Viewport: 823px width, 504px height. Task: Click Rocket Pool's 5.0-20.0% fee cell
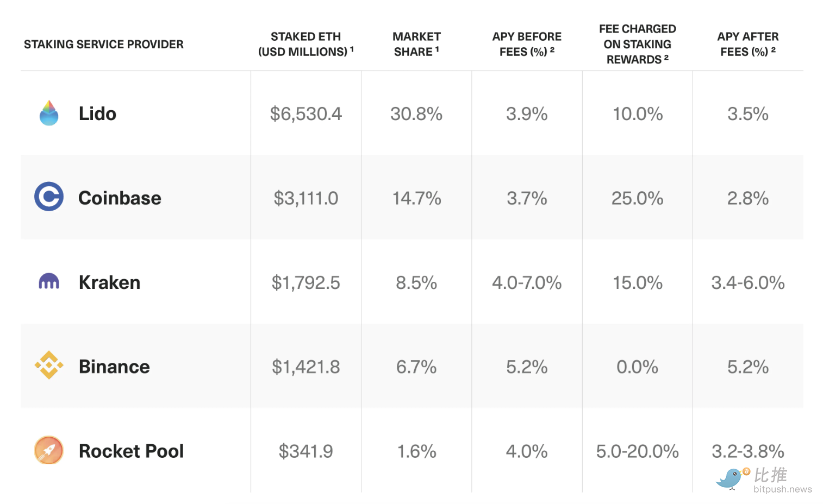(637, 451)
